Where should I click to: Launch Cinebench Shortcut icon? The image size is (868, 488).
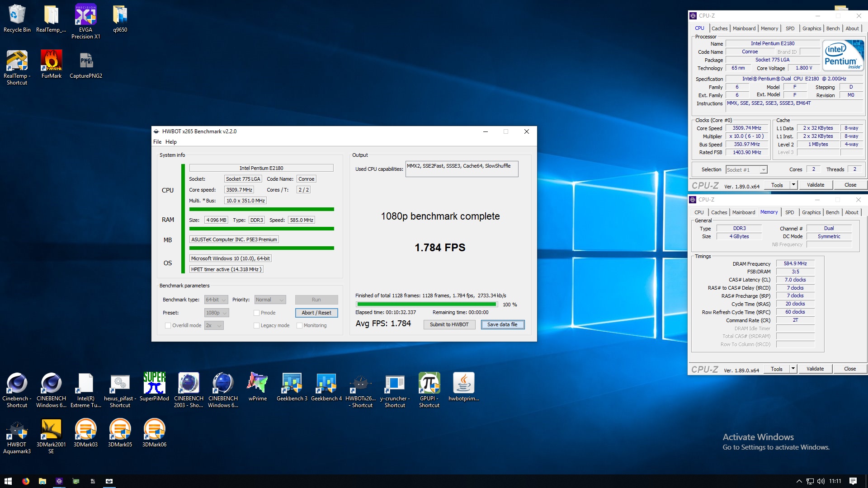click(x=17, y=390)
